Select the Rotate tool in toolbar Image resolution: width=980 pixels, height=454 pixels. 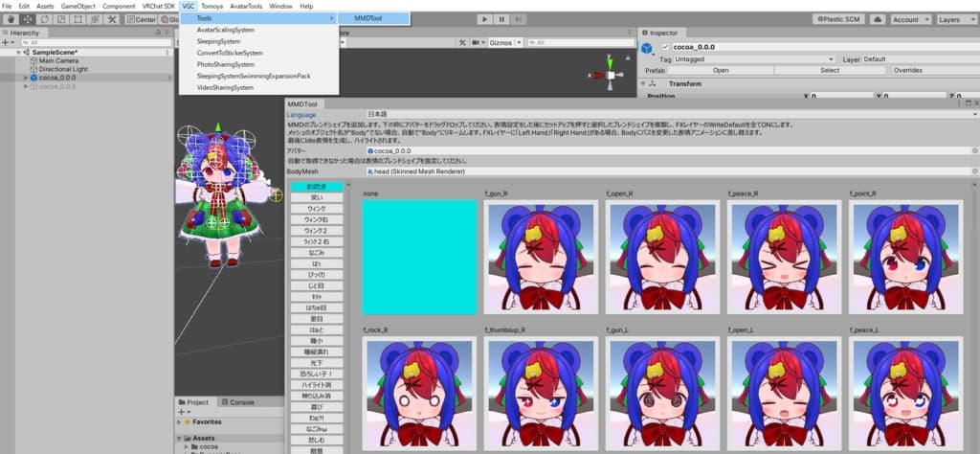43,19
